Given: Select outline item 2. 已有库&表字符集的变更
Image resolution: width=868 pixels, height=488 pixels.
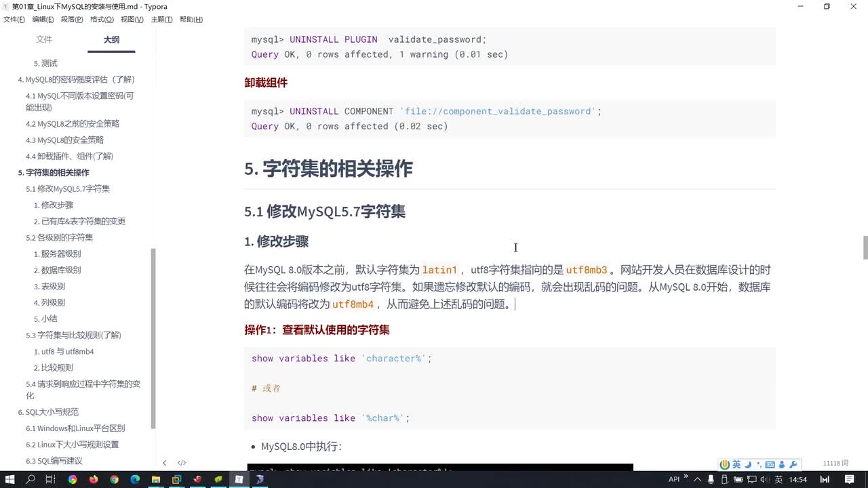Looking at the screenshot, I should pyautogui.click(x=79, y=222).
